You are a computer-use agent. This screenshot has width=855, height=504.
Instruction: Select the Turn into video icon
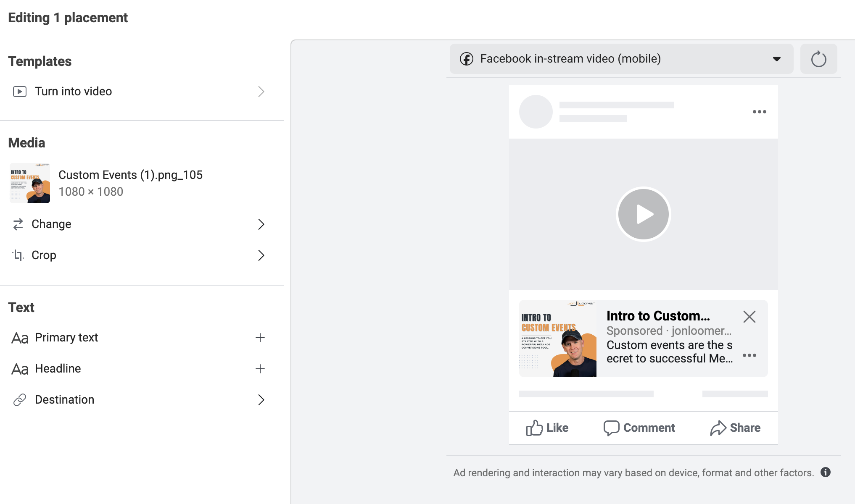19,91
